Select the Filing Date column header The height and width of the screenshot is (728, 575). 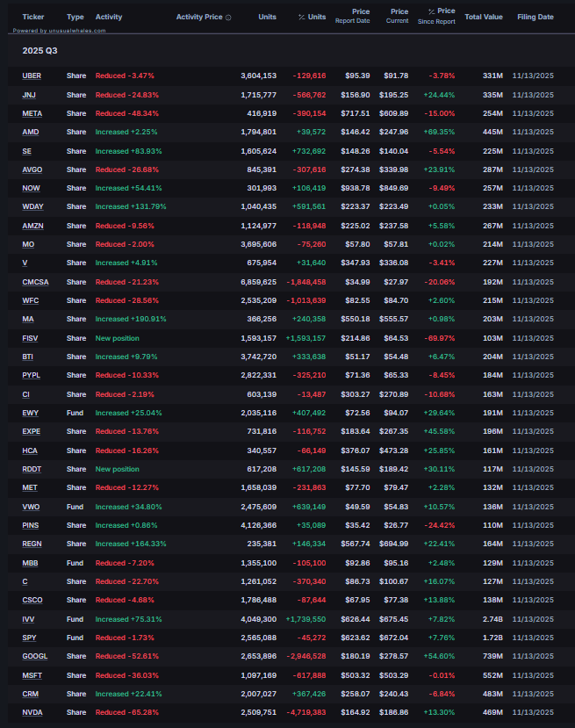(x=535, y=17)
